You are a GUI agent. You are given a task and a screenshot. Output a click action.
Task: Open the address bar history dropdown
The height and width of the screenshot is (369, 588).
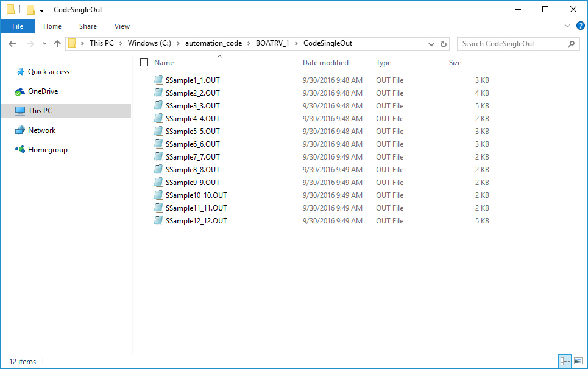click(x=431, y=43)
